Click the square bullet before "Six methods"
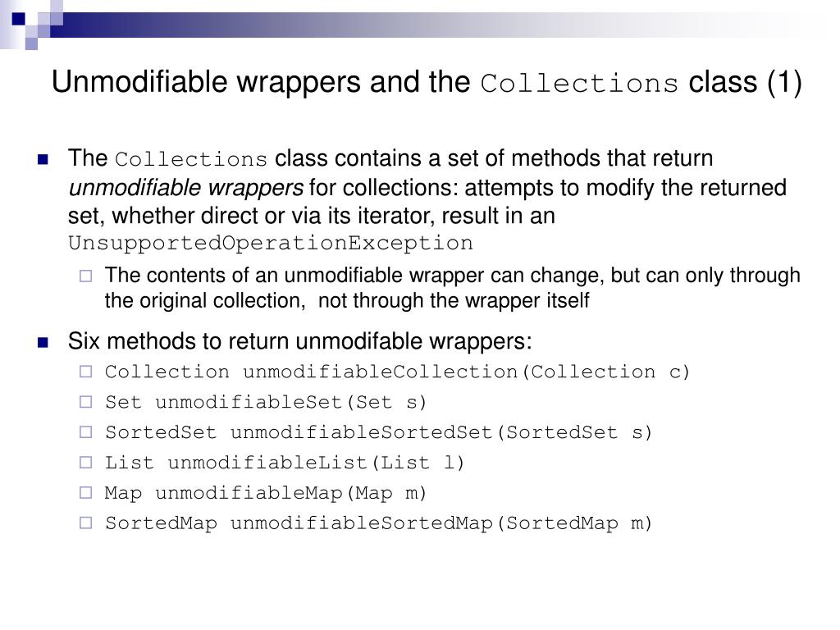Image resolution: width=840 pixels, height=630 pixels. (43, 342)
